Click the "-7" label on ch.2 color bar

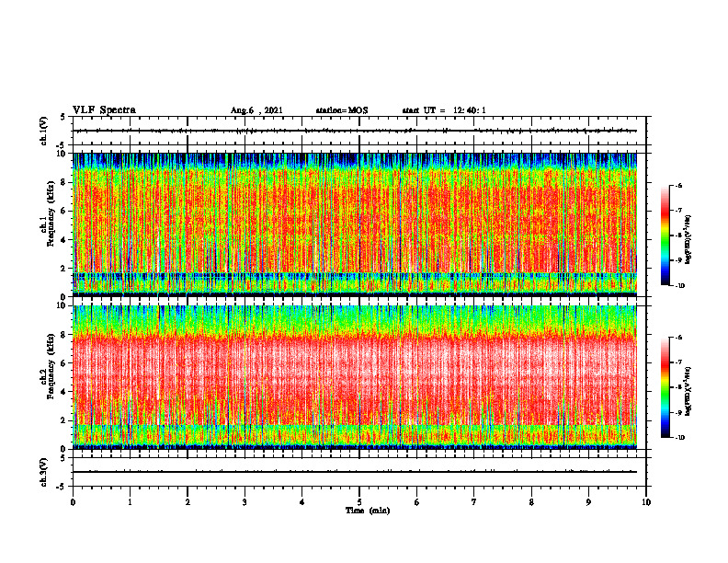[x=678, y=362]
